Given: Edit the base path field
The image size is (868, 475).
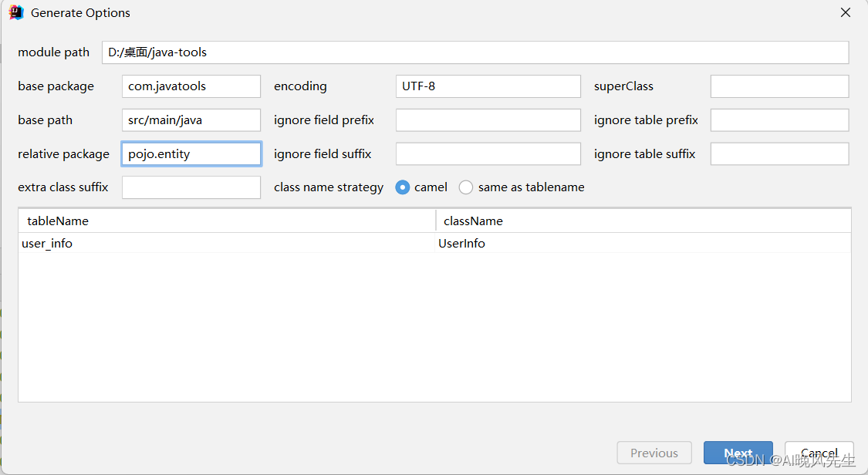Looking at the screenshot, I should click(191, 120).
